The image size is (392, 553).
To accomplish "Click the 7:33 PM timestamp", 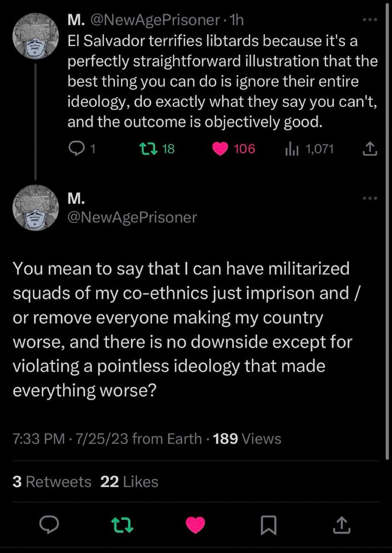I will pos(39,439).
